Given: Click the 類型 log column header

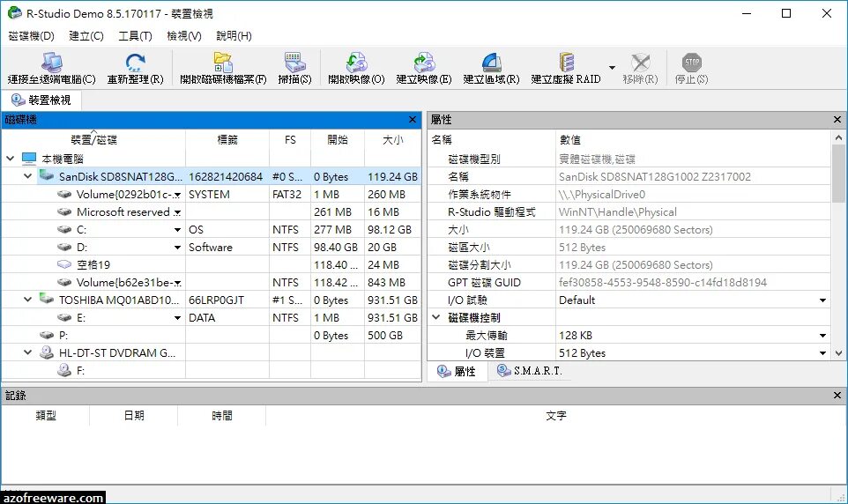Looking at the screenshot, I should click(46, 415).
